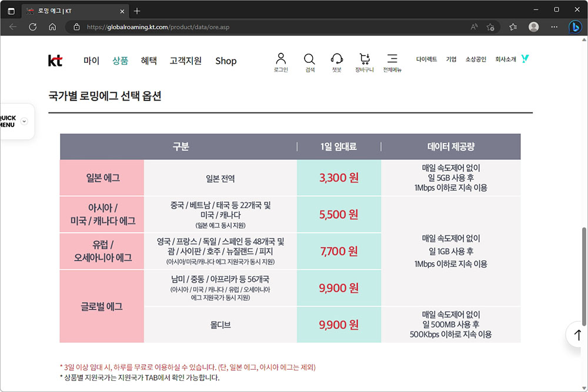
Task: Open the 혜택 menu
Action: (x=149, y=61)
